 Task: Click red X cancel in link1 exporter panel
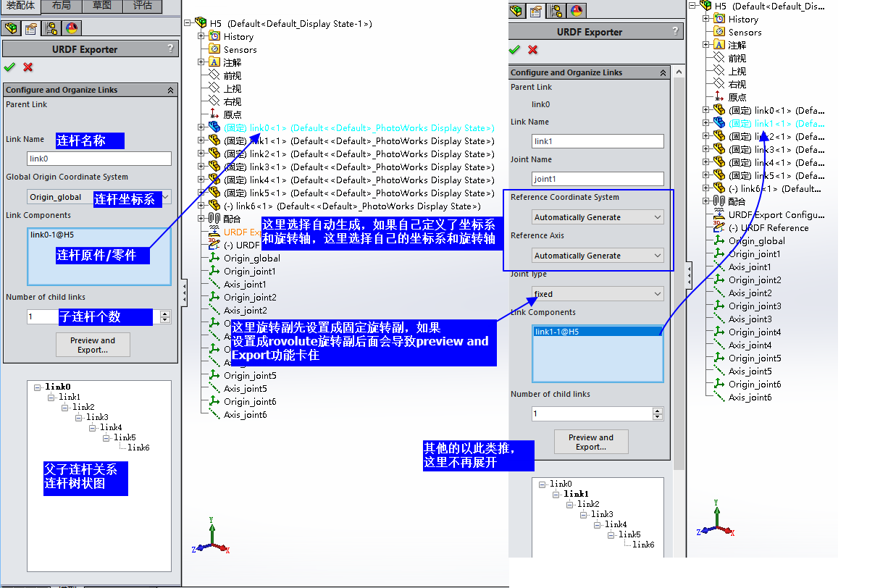533,49
